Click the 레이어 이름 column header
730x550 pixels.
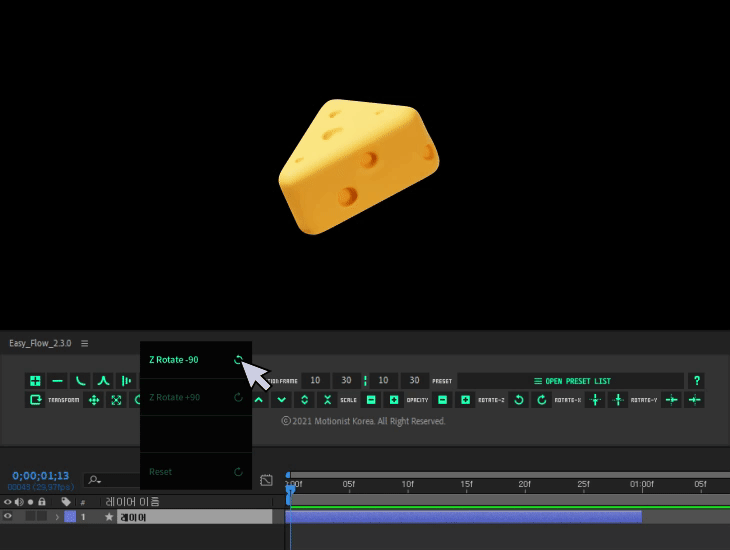(x=133, y=502)
